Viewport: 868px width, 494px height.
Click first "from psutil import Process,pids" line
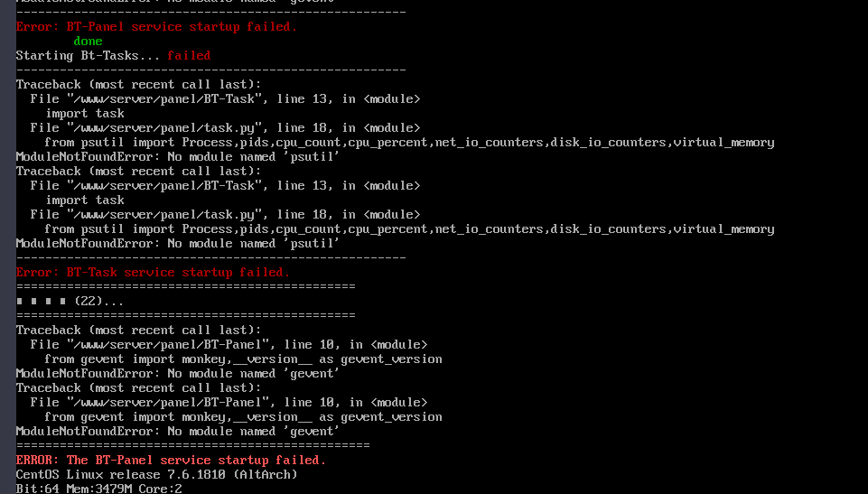[x=409, y=142]
